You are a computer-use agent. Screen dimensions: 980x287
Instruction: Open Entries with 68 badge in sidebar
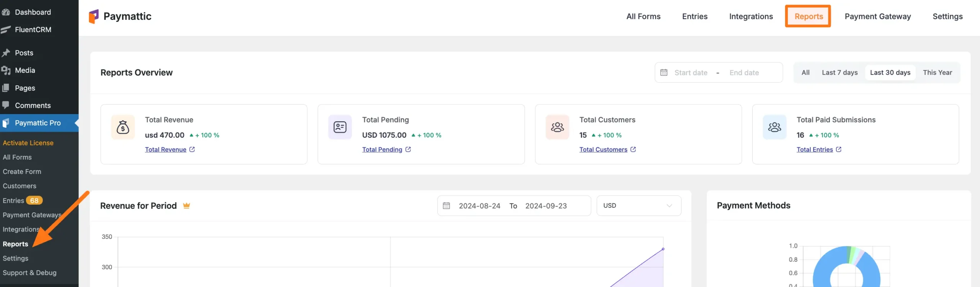pos(22,201)
